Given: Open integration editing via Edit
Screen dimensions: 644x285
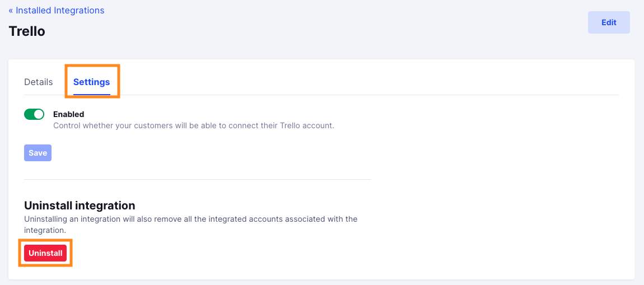Looking at the screenshot, I should (x=609, y=22).
